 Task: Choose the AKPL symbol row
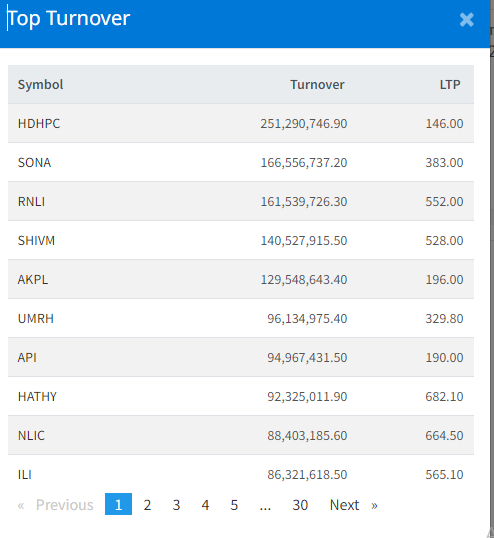click(x=241, y=279)
